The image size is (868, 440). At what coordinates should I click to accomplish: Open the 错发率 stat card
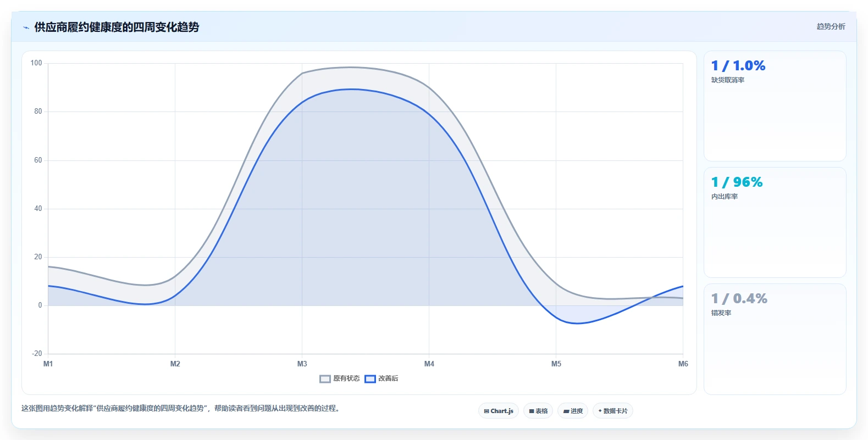(775, 339)
